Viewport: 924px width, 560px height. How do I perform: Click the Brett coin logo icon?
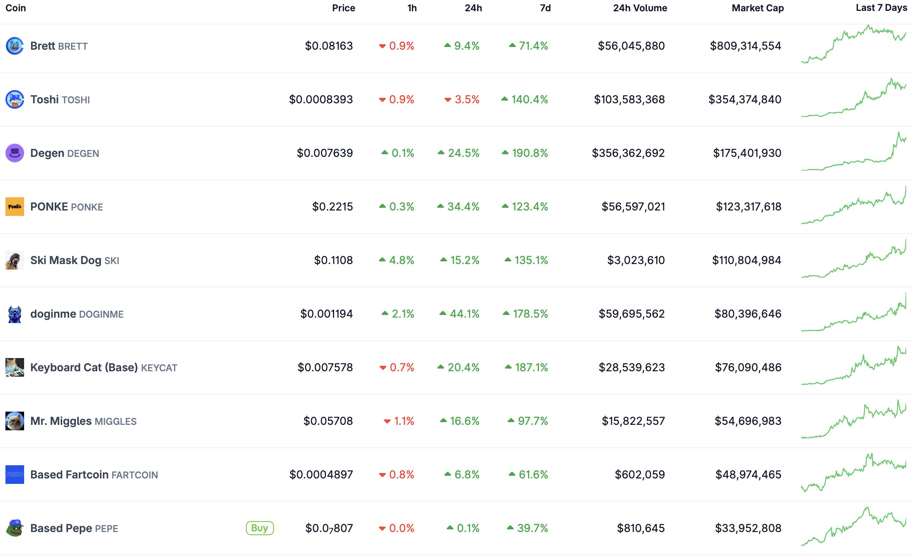(15, 46)
